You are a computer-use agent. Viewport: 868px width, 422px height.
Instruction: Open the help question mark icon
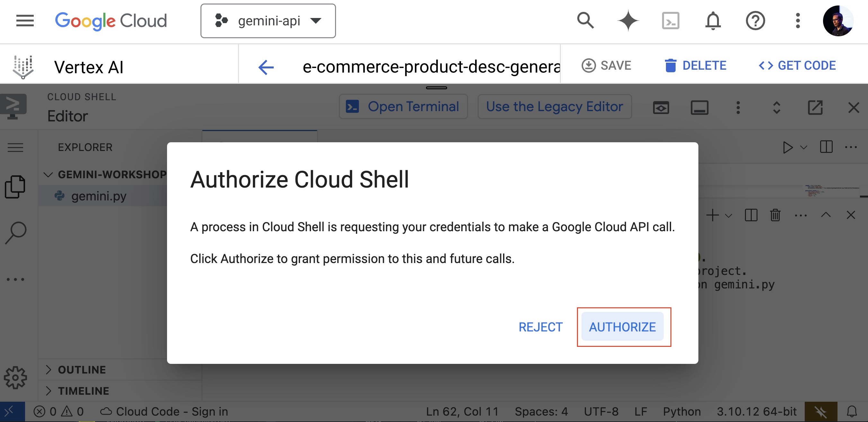tap(755, 21)
